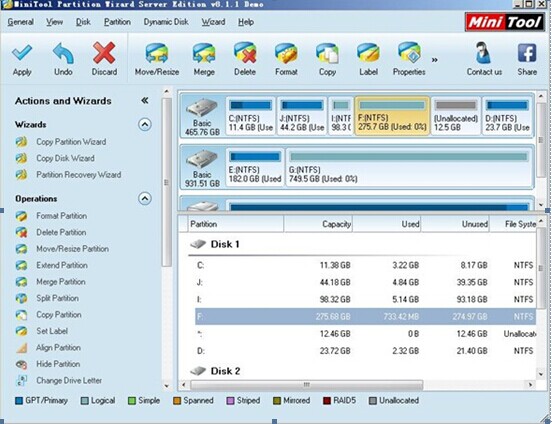Click the partition list horizontal scrollbar
The image size is (552, 424).
coord(306,385)
